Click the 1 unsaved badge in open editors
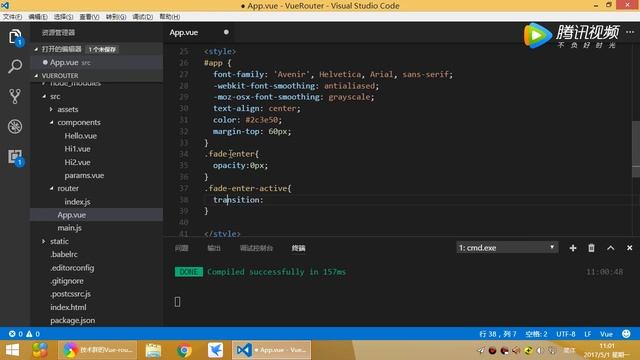This screenshot has width=640, height=360. point(102,49)
